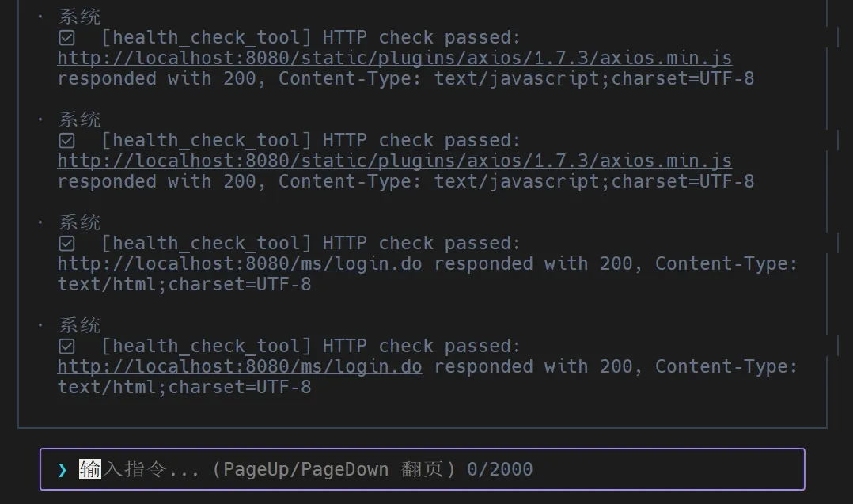
Task: Open the second axios.min.js localhost link
Action: [394, 161]
